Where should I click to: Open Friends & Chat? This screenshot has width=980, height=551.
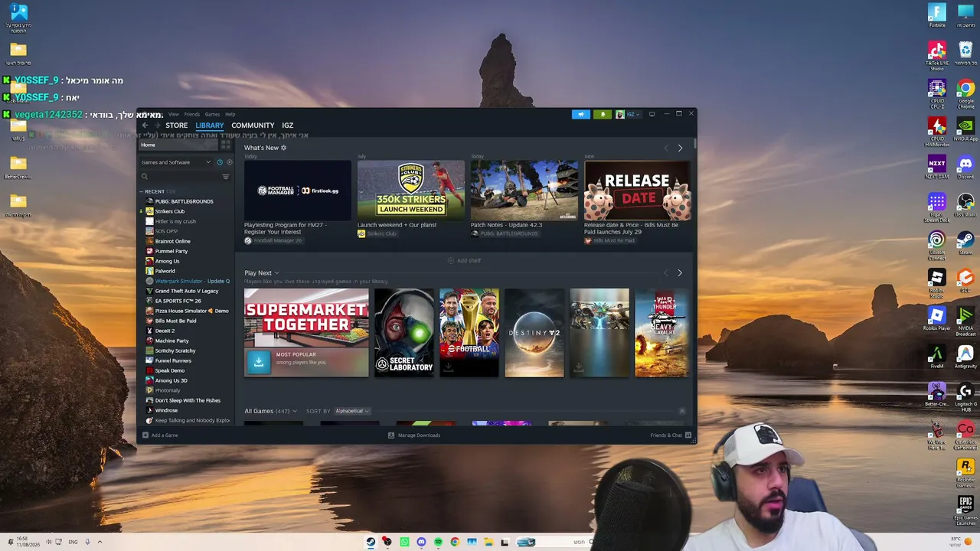(671, 435)
